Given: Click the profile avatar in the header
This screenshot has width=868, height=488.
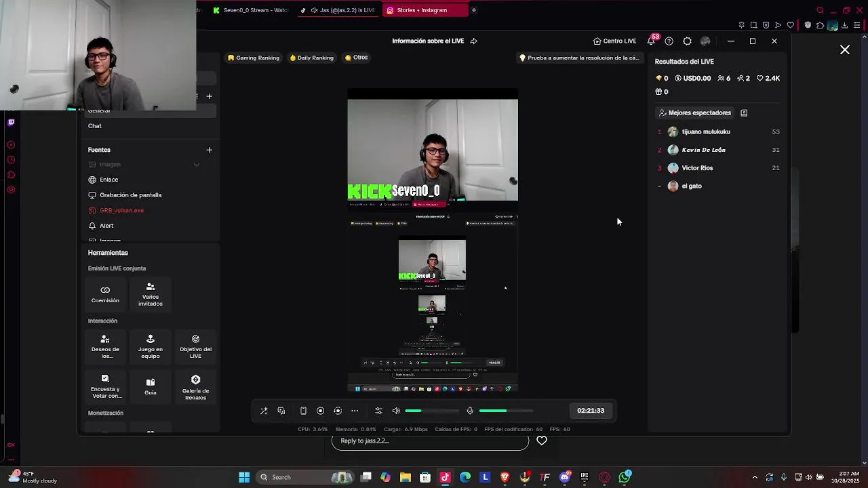Looking at the screenshot, I should pos(705,41).
